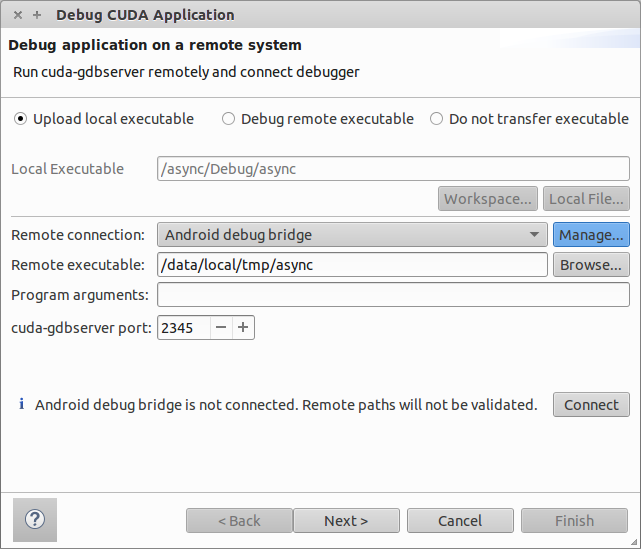Click the help question mark icon
Image resolution: width=641 pixels, height=549 pixels.
(35, 520)
